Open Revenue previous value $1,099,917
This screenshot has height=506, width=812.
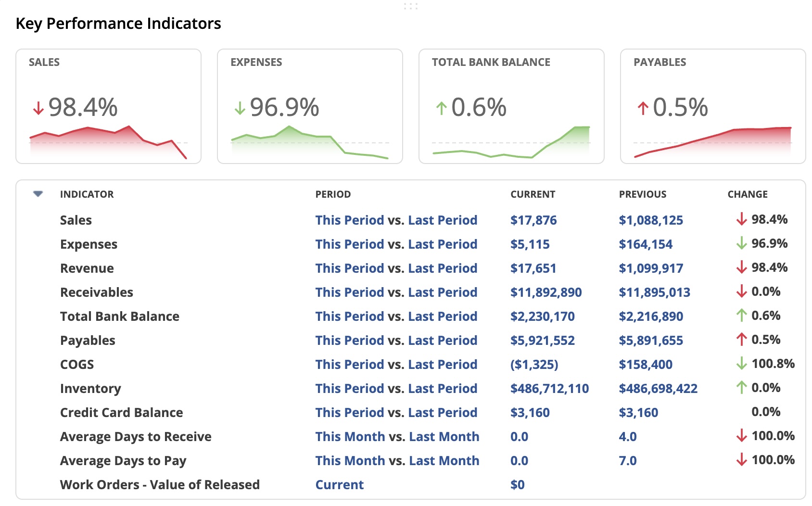pos(651,268)
